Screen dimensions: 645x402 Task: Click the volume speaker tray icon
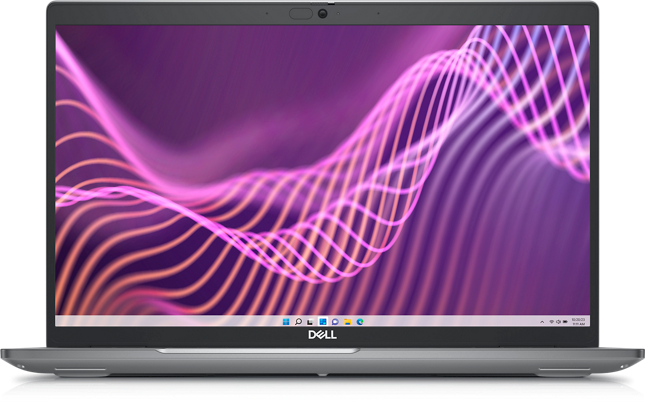tap(559, 322)
